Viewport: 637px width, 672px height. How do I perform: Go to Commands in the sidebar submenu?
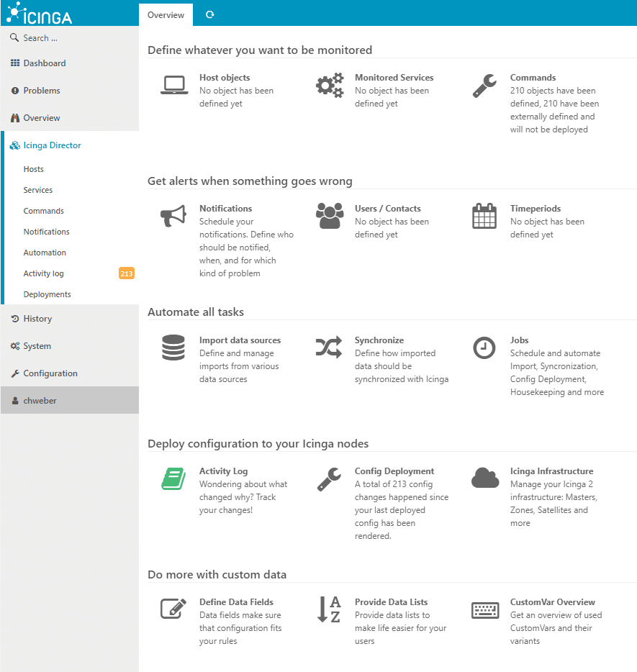pos(44,211)
